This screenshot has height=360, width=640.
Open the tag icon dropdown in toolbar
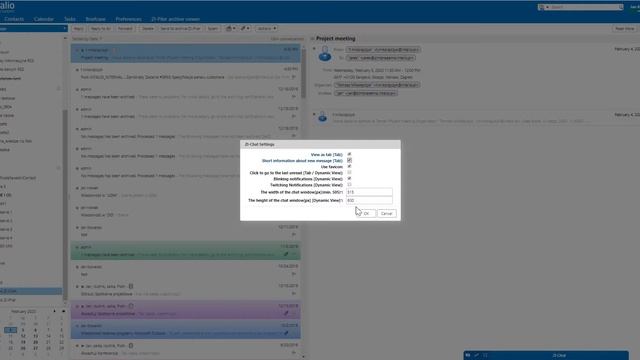pyautogui.click(x=245, y=29)
